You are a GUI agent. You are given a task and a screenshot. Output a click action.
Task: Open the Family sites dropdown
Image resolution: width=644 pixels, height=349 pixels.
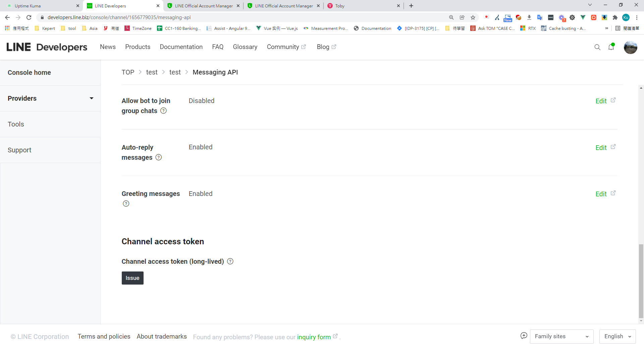click(x=561, y=337)
